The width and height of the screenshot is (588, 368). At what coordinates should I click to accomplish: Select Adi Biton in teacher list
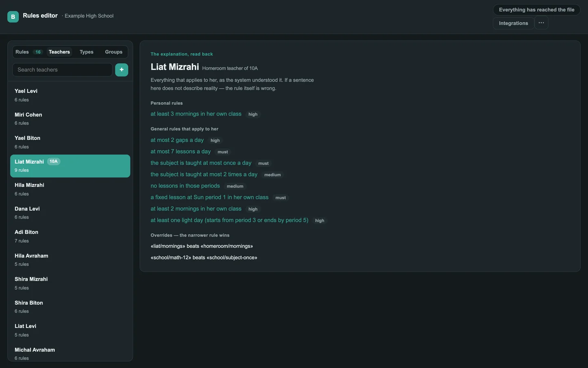pos(70,236)
